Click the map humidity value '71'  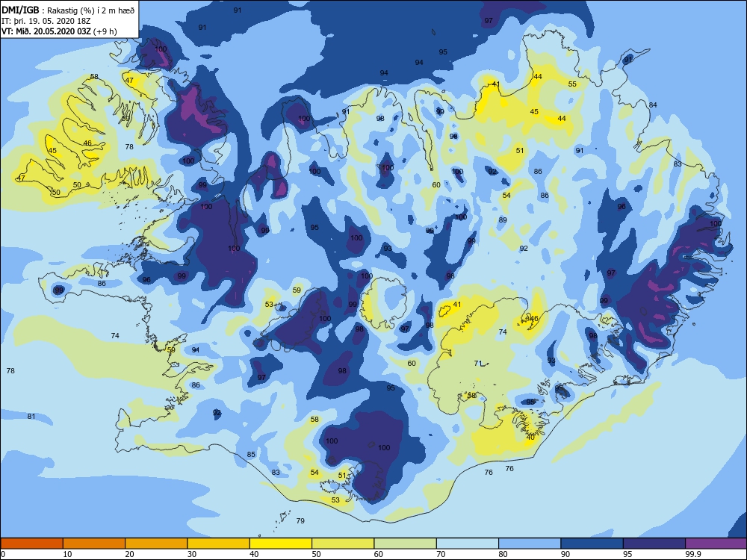click(x=478, y=364)
